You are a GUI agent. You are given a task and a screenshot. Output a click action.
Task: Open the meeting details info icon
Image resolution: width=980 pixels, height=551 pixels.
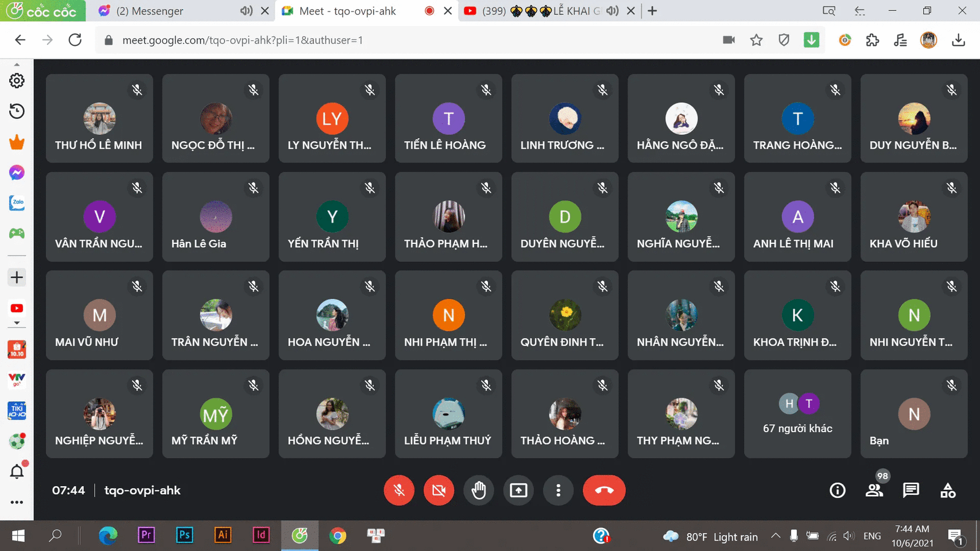837,490
